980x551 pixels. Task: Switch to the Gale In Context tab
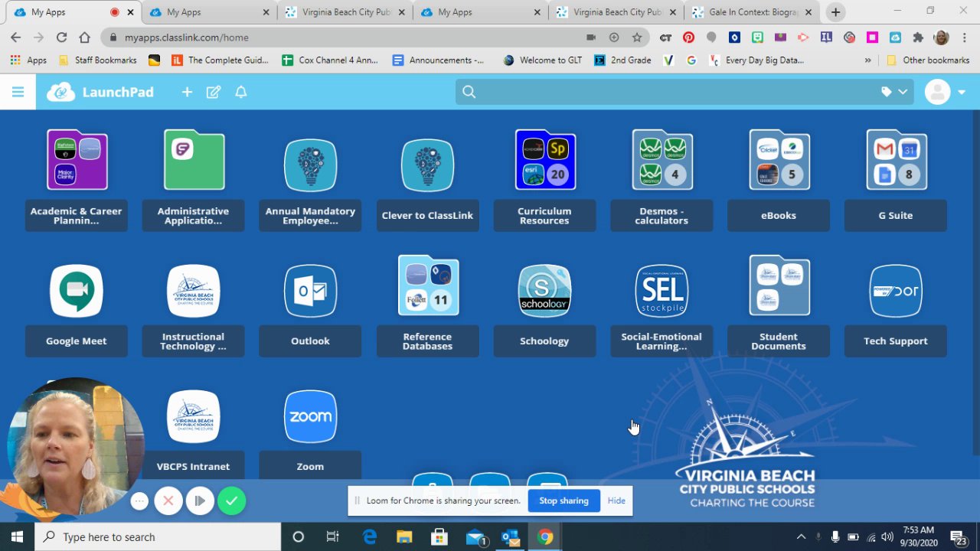[x=754, y=12]
